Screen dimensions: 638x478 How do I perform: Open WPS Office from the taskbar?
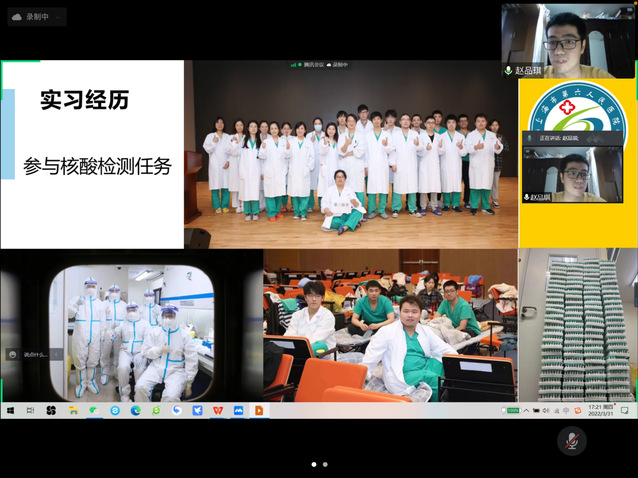[x=218, y=410]
